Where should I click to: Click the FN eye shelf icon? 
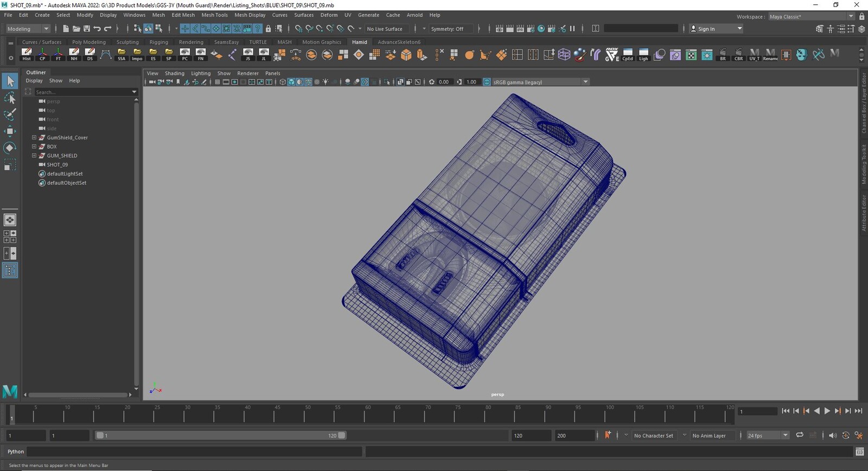coord(201,54)
